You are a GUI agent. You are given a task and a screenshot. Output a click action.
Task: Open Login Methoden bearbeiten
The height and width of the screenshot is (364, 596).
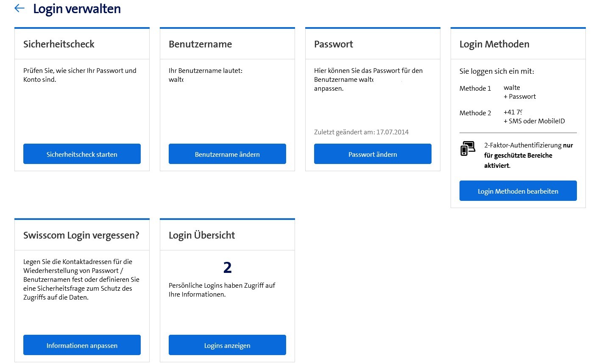pos(518,191)
